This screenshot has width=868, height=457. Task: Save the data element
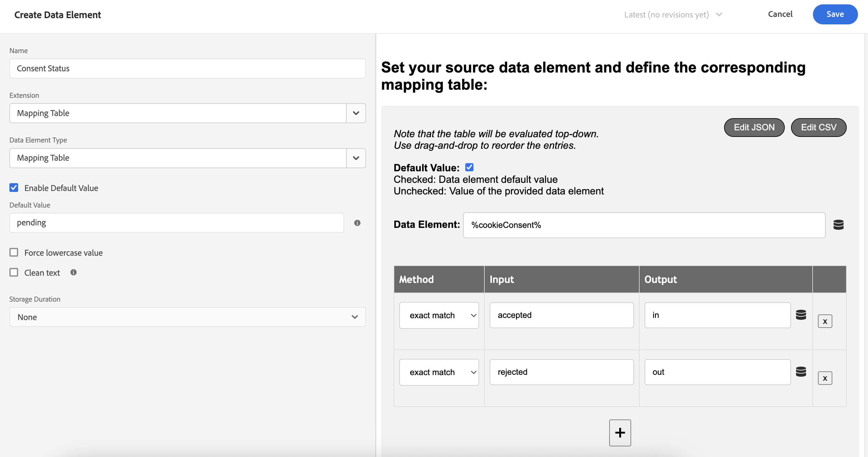(835, 14)
